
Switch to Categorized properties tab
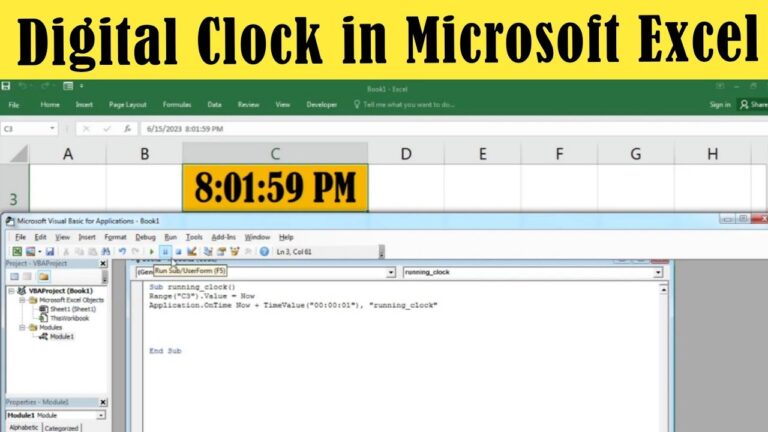click(x=61, y=428)
